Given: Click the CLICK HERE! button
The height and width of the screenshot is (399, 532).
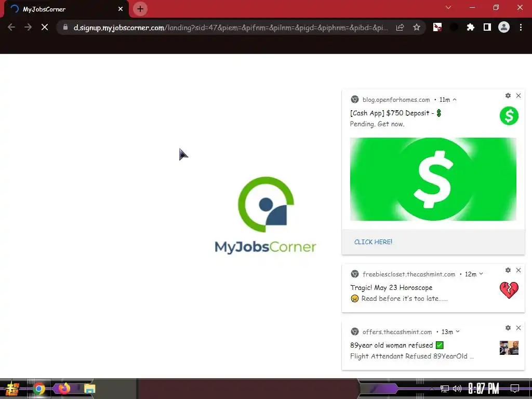Looking at the screenshot, I should pos(373,242).
